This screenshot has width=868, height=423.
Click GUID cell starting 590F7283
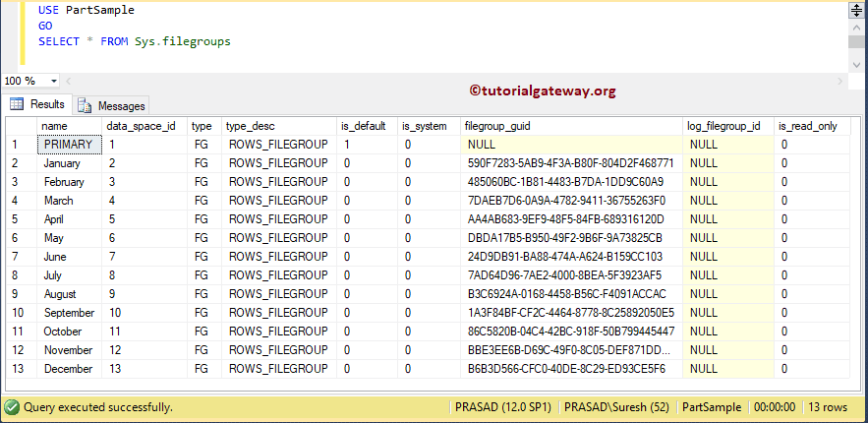pyautogui.click(x=571, y=163)
